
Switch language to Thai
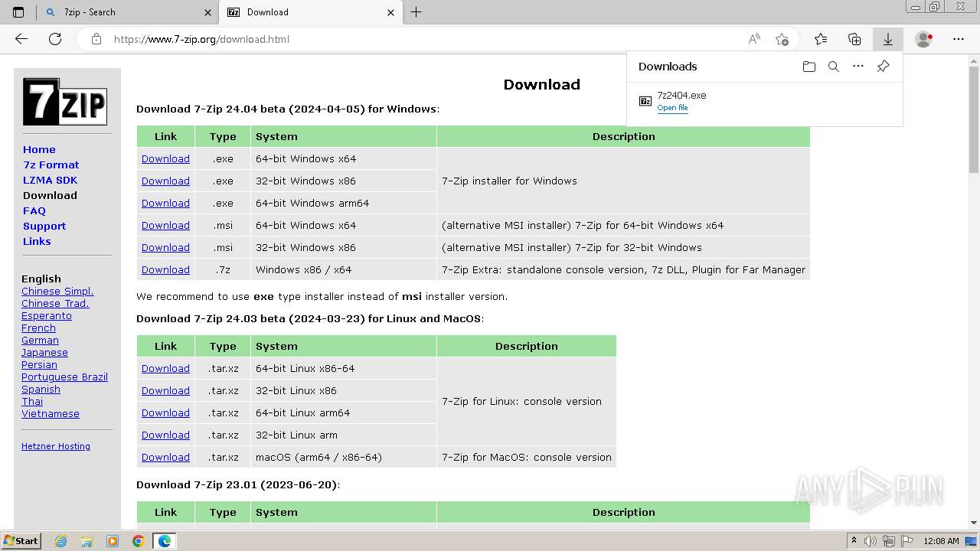point(32,401)
